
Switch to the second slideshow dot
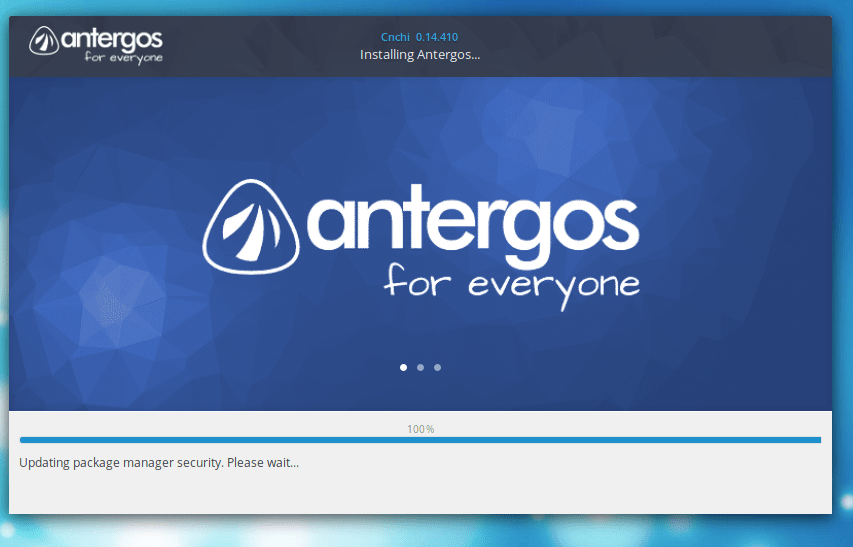click(x=420, y=367)
